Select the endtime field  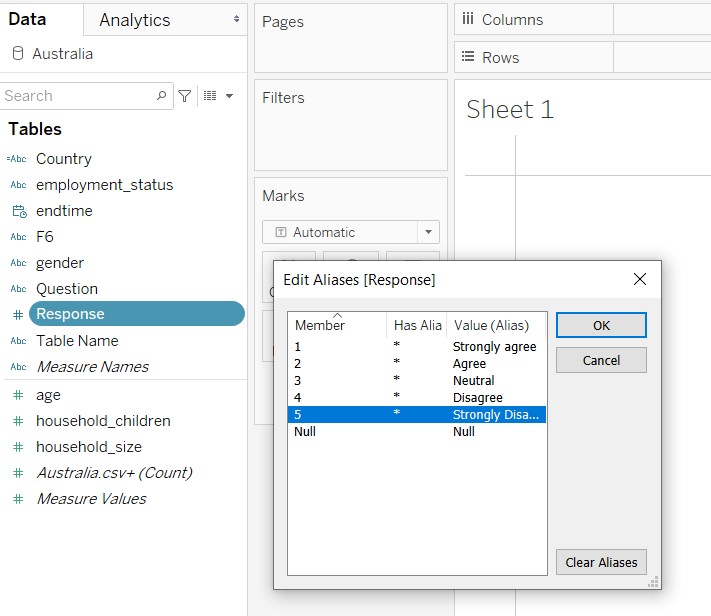pos(64,211)
